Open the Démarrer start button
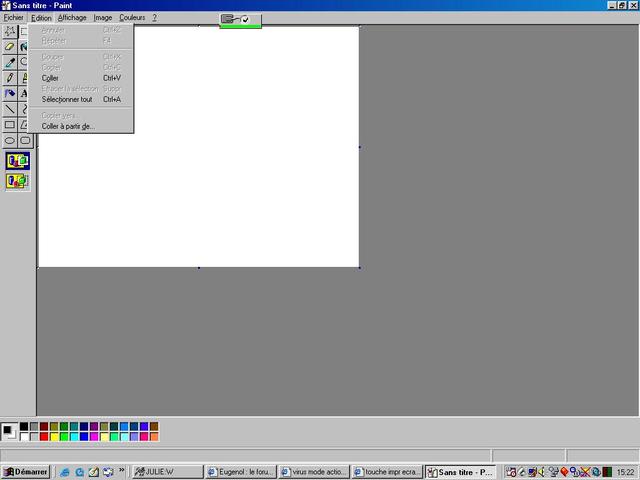Image resolution: width=640 pixels, height=480 pixels. (x=25, y=472)
